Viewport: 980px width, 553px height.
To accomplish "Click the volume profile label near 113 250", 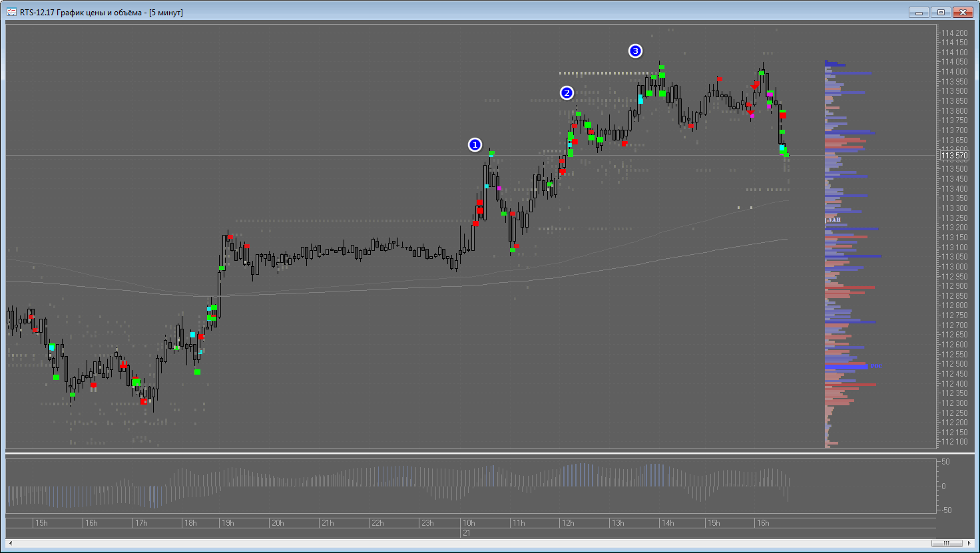I will pos(834,220).
